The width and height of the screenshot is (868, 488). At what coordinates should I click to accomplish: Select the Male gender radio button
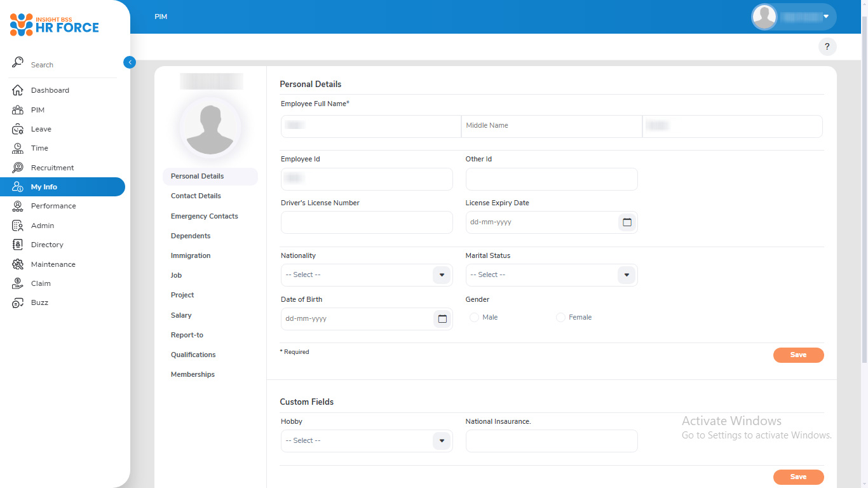coord(474,317)
